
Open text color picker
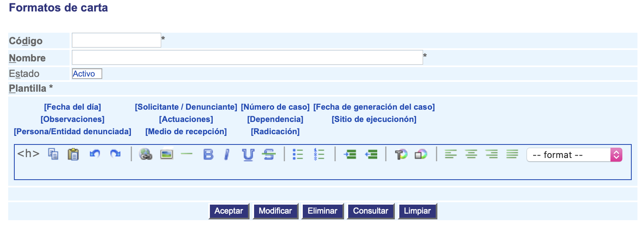401,154
